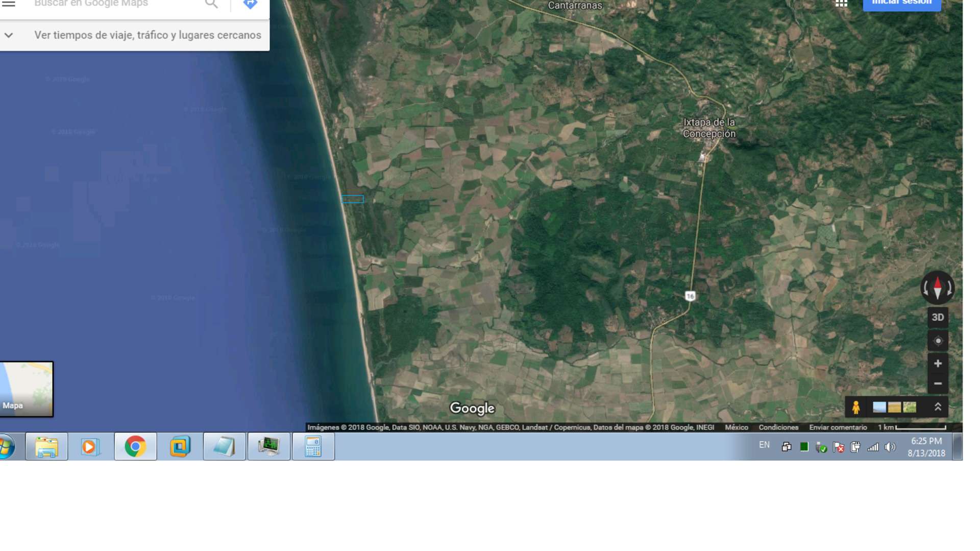Switch to Mapa view thumbnail
Screen dimensions: 980x551
[x=27, y=389]
